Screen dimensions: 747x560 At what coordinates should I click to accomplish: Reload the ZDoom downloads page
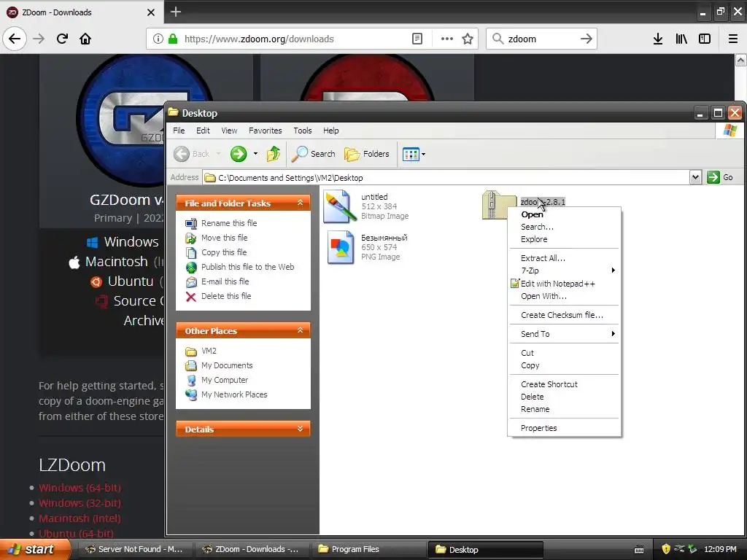pos(62,39)
